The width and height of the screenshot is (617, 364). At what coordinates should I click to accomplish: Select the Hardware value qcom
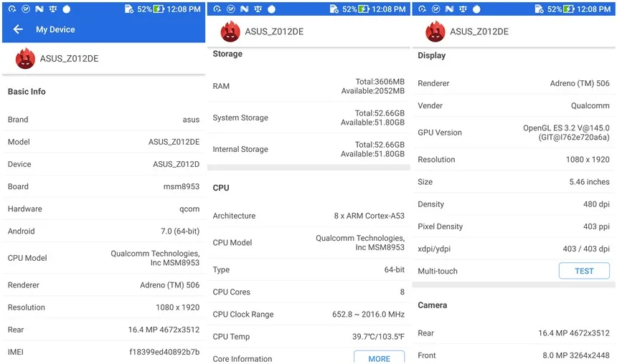pyautogui.click(x=189, y=209)
